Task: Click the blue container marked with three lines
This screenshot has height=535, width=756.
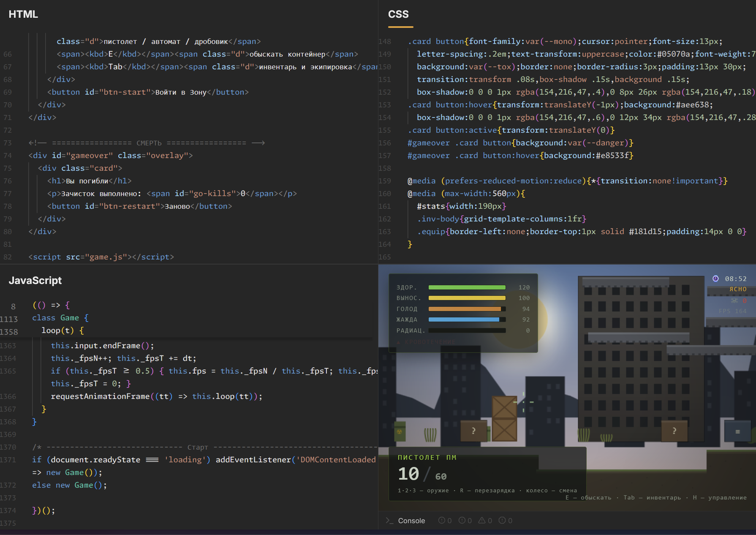Action: tap(737, 431)
